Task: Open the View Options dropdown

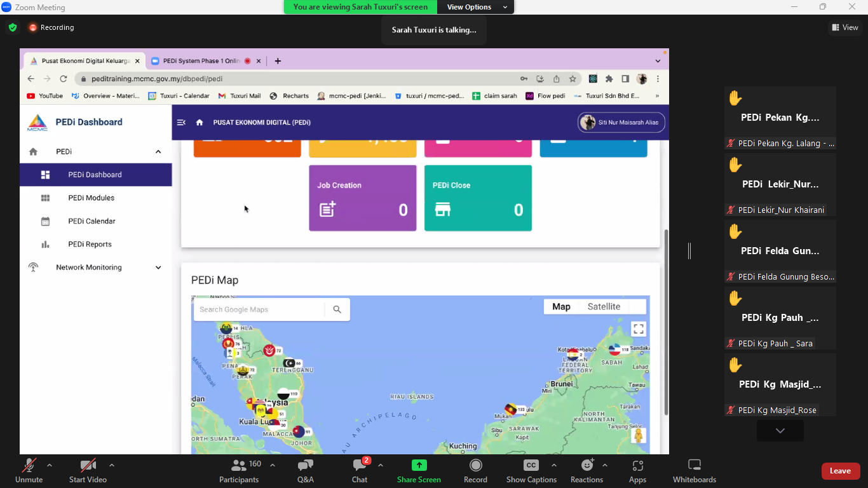Action: [476, 7]
